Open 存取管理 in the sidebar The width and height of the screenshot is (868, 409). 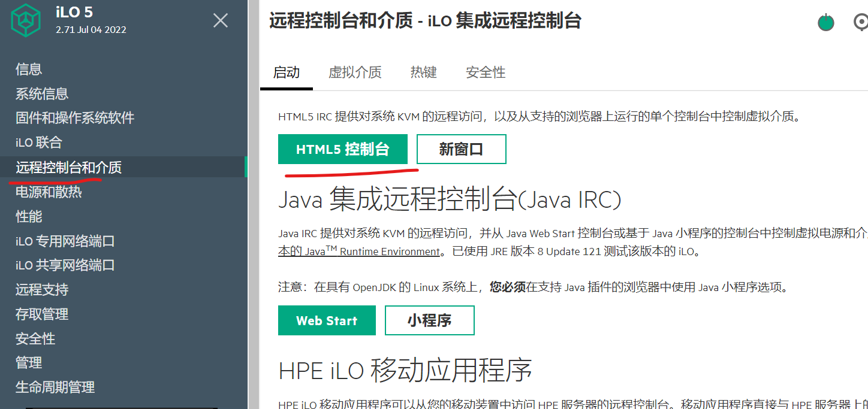coord(42,314)
